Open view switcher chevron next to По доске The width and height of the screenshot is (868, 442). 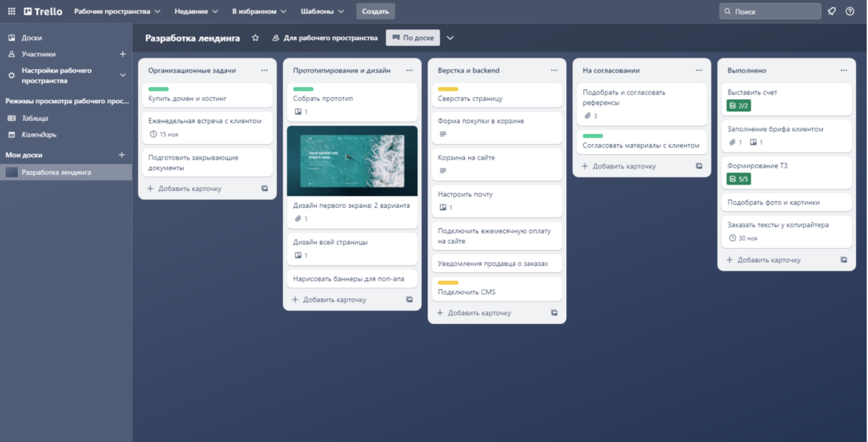(450, 38)
